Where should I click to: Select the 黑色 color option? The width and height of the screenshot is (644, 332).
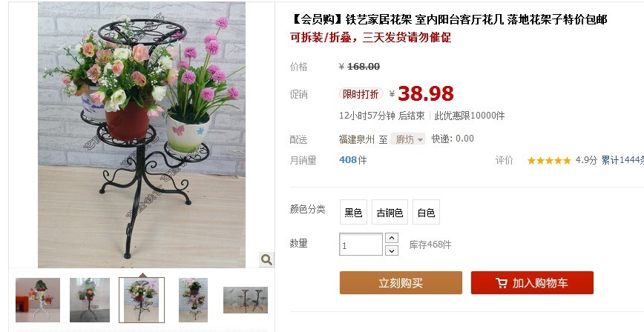pyautogui.click(x=353, y=212)
